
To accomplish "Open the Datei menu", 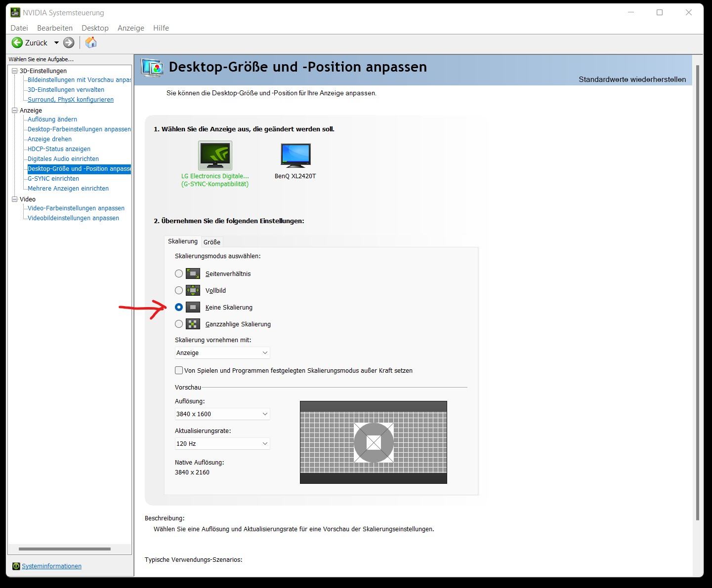I will [19, 28].
